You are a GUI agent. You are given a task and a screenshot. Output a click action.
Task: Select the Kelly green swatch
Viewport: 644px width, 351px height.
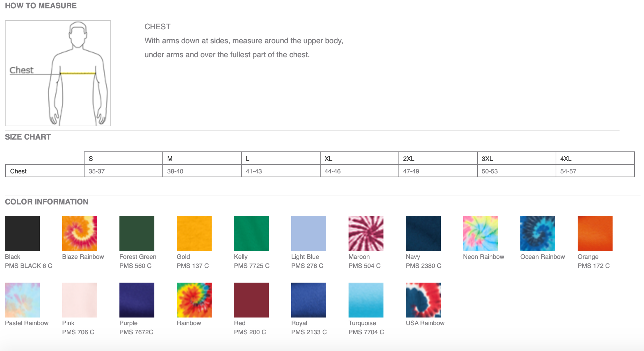pos(251,234)
